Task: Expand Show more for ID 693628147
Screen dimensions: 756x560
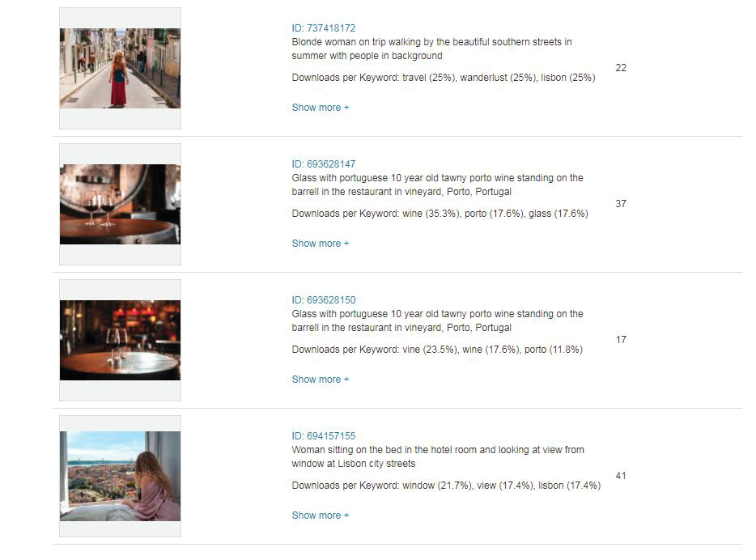Action: point(321,244)
